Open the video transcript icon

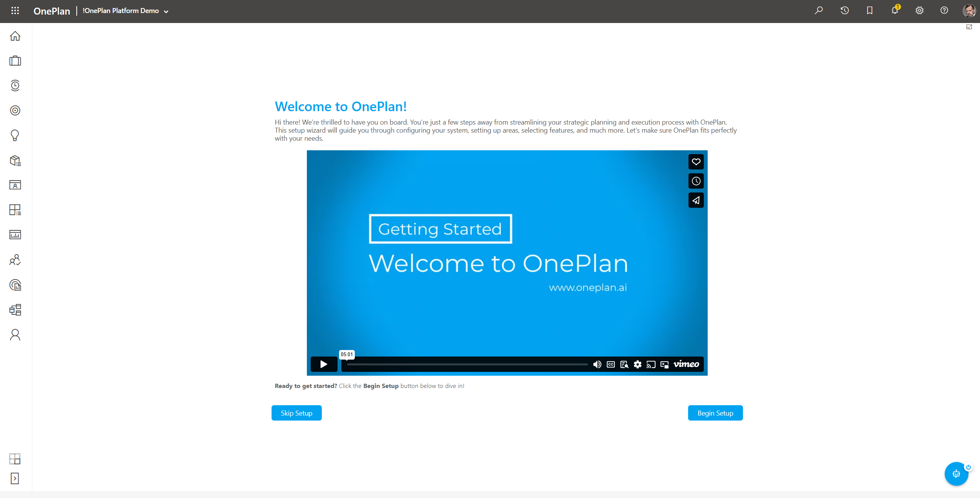click(x=624, y=364)
